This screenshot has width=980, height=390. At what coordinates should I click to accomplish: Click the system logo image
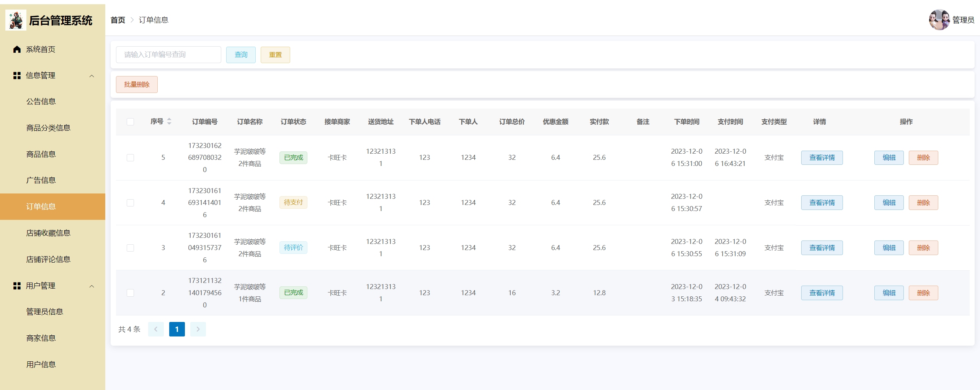click(x=16, y=20)
